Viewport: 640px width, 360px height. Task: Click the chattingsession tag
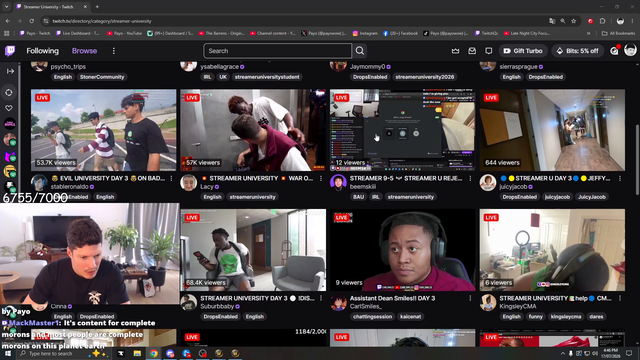coord(372,316)
